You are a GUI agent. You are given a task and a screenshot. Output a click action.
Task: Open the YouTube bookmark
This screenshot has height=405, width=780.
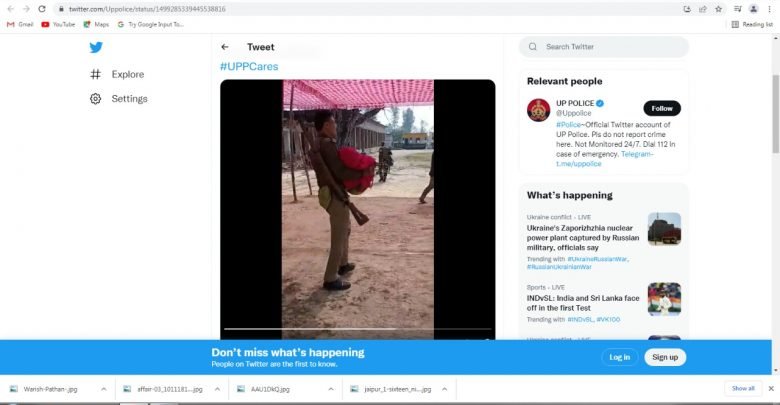[x=58, y=24]
